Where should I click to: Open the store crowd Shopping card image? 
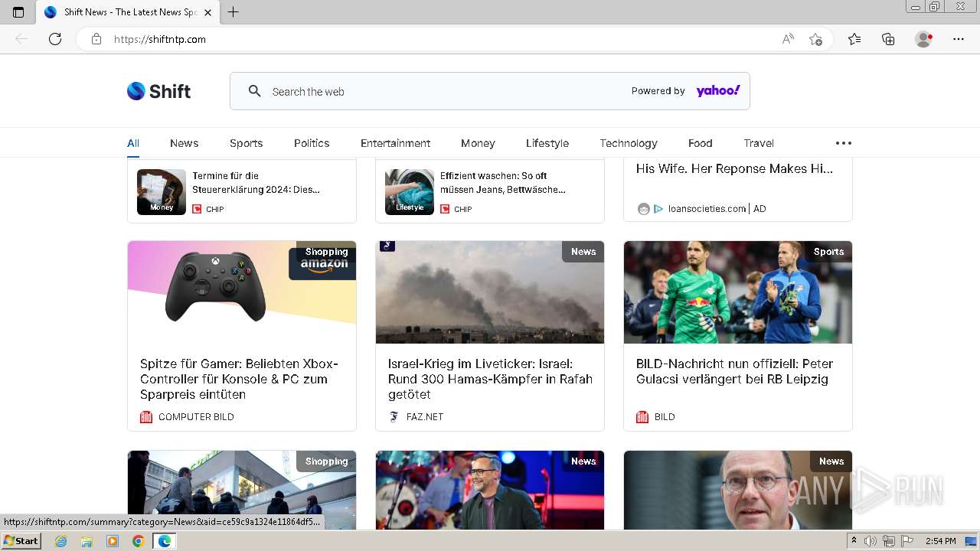coord(242,490)
